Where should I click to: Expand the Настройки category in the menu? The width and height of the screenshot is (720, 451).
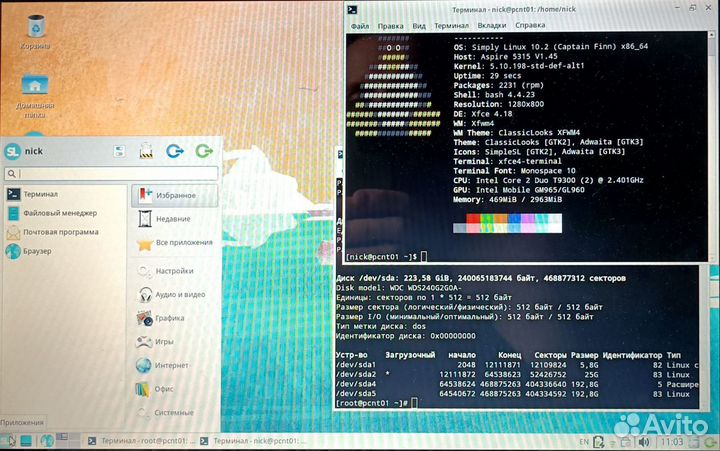point(174,271)
